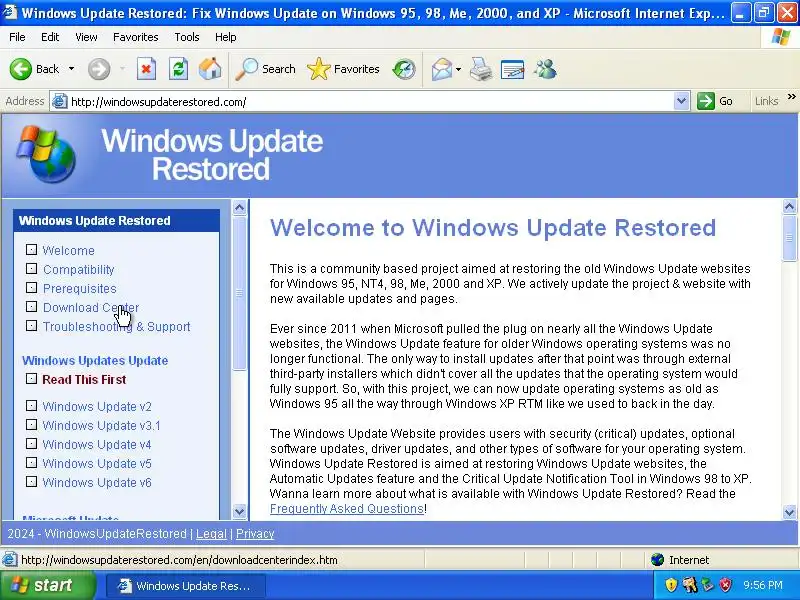Click the yellow security shield tray icon

click(671, 585)
